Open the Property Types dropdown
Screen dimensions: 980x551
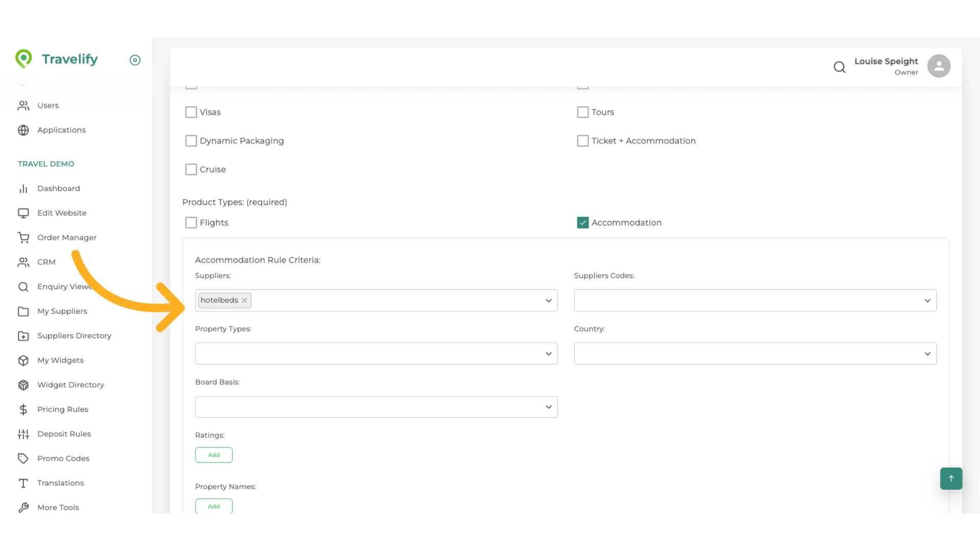376,354
